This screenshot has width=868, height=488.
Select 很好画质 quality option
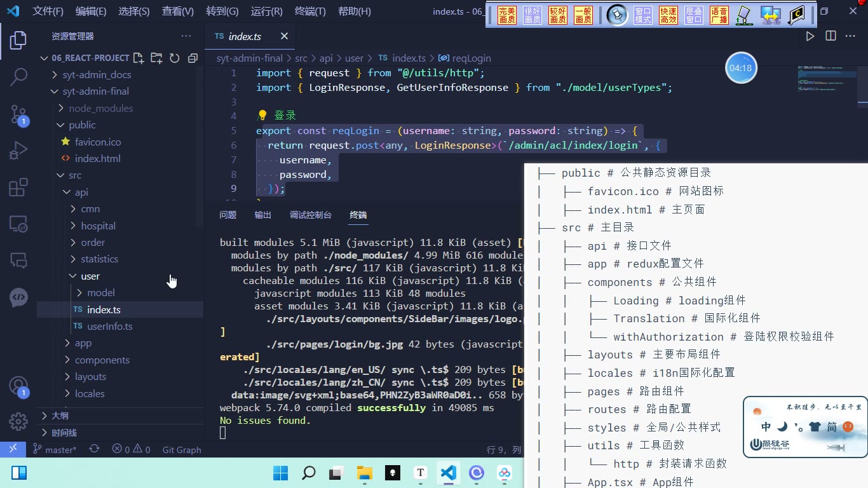(x=532, y=15)
